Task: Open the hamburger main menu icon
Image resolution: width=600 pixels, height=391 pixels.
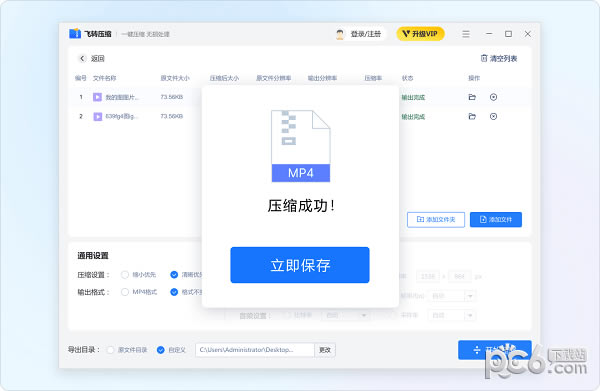Action: [466, 34]
